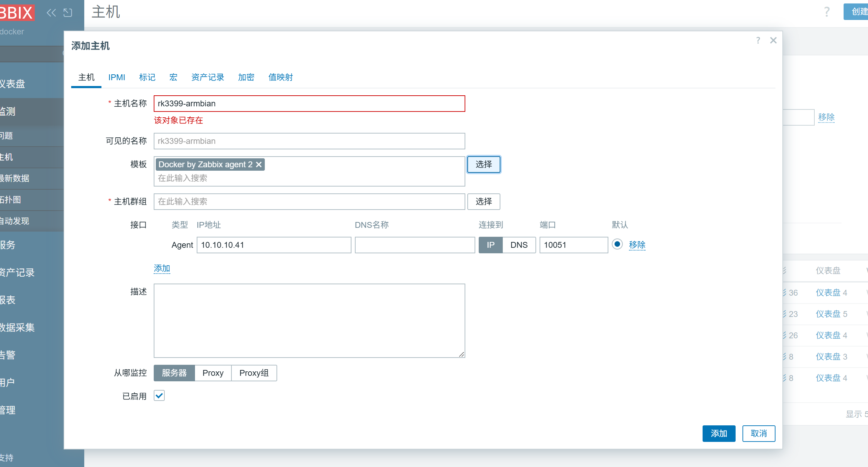The width and height of the screenshot is (868, 467).
Task: Close the Add Host dialog
Action: coord(773,41)
